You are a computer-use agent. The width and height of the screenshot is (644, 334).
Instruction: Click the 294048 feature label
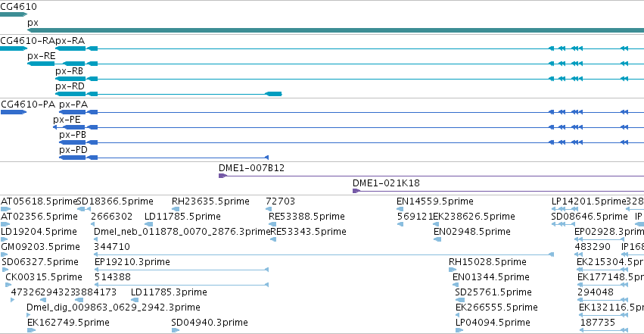(x=595, y=292)
